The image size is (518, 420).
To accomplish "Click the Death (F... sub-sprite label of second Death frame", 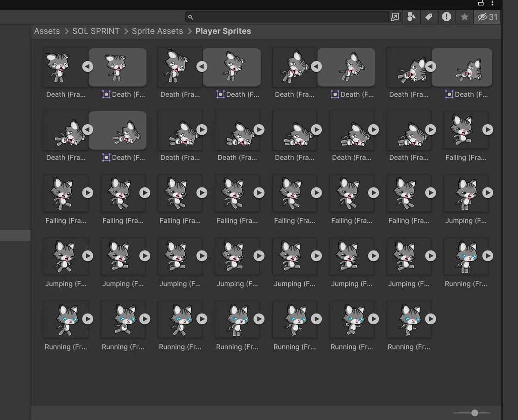I will 243,94.
